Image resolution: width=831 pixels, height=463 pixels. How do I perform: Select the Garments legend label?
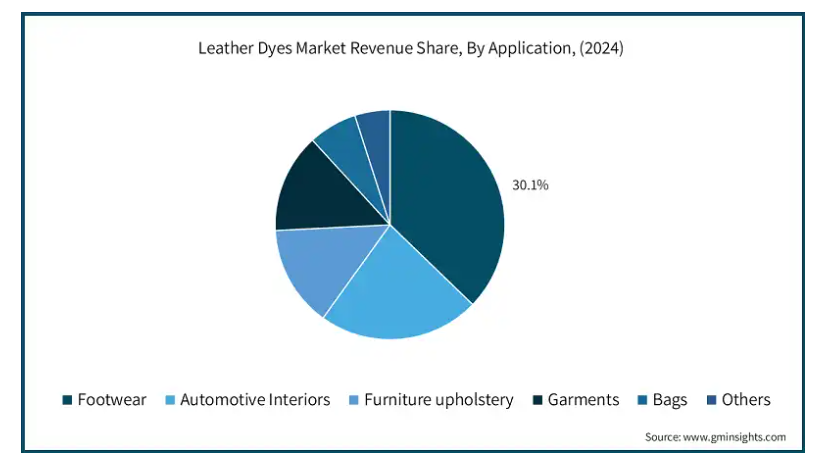coord(583,399)
